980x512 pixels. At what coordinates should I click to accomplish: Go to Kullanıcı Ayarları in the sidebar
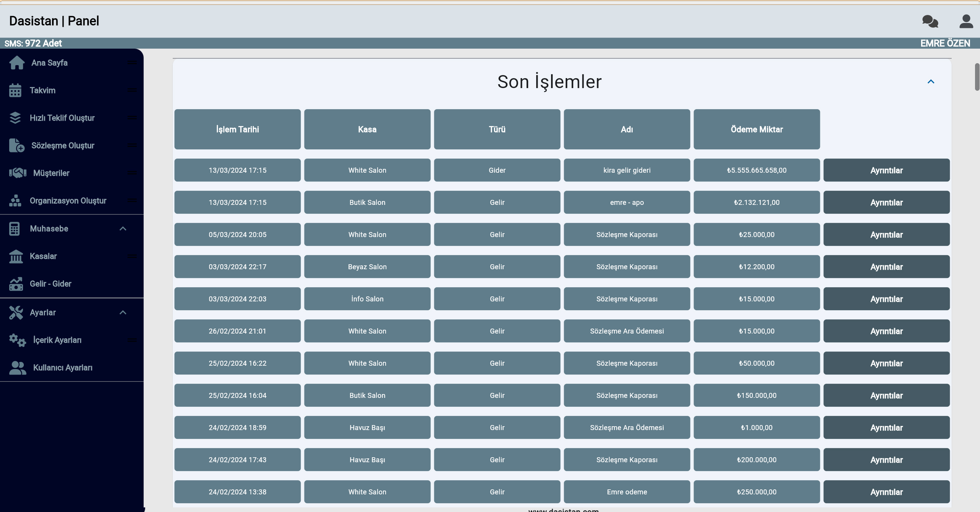[62, 368]
